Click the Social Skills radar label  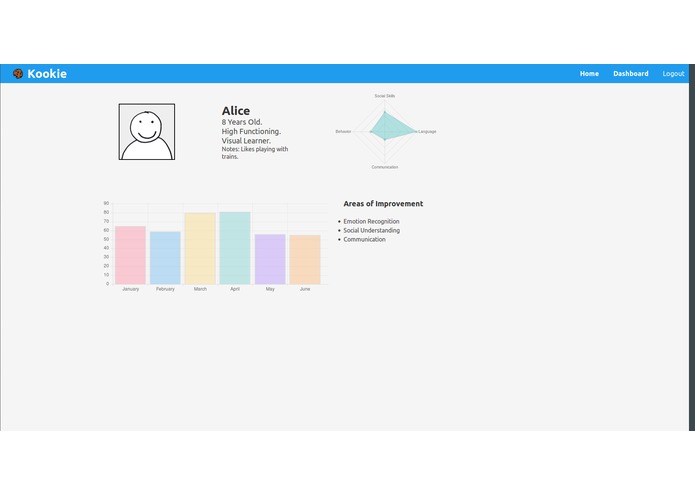click(385, 96)
